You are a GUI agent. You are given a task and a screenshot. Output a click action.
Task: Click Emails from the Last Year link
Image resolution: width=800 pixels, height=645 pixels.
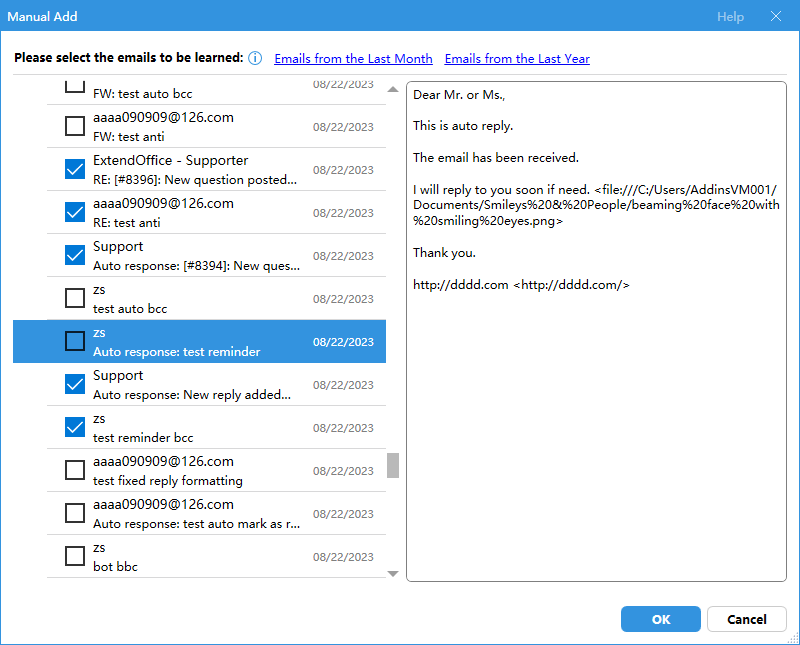(x=517, y=59)
